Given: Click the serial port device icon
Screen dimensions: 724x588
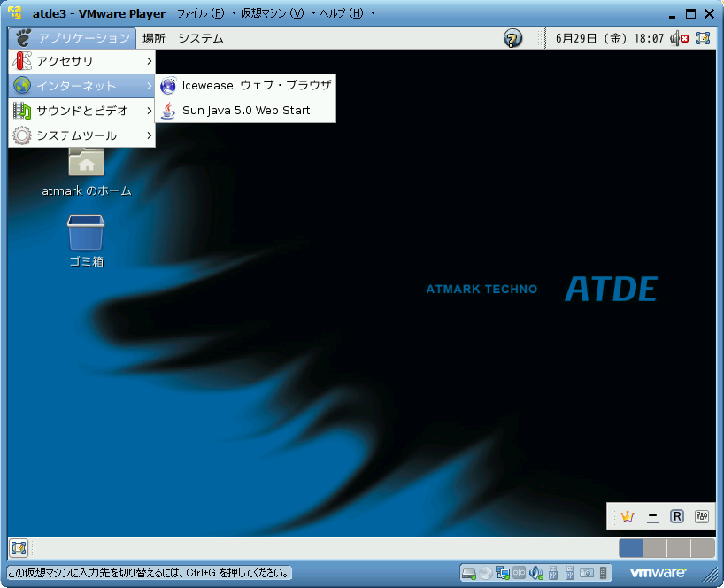Looking at the screenshot, I should 519,573.
